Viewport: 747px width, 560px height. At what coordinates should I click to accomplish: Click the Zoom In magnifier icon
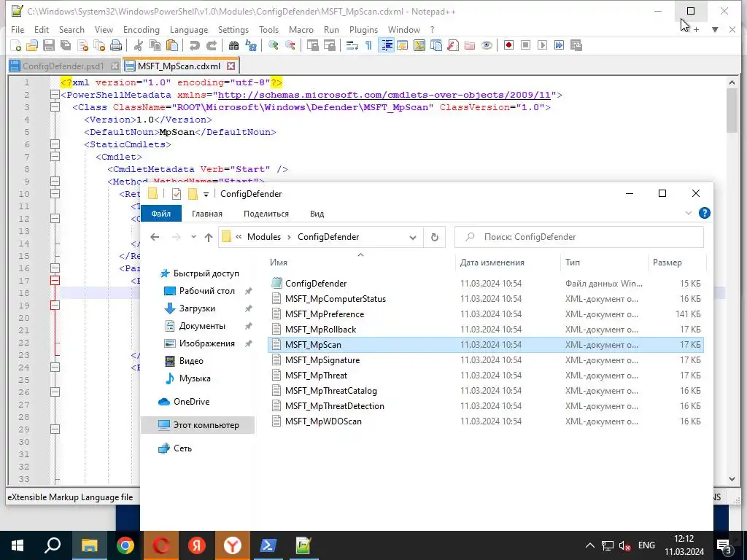[273, 45]
